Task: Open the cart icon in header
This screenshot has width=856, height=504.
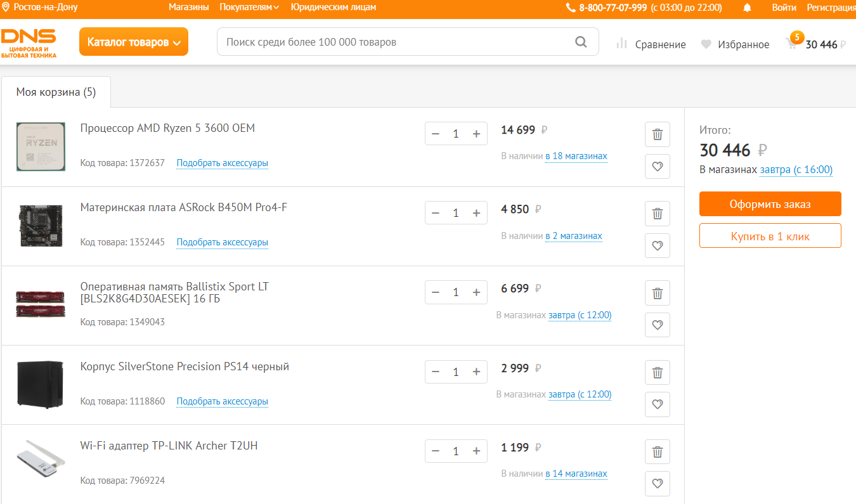Action: point(791,44)
